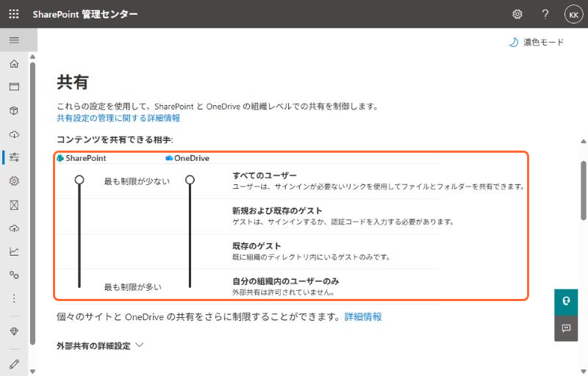The image size is (588, 376).
Task: Select the Policies sliders sidebar icon
Action: (x=14, y=157)
